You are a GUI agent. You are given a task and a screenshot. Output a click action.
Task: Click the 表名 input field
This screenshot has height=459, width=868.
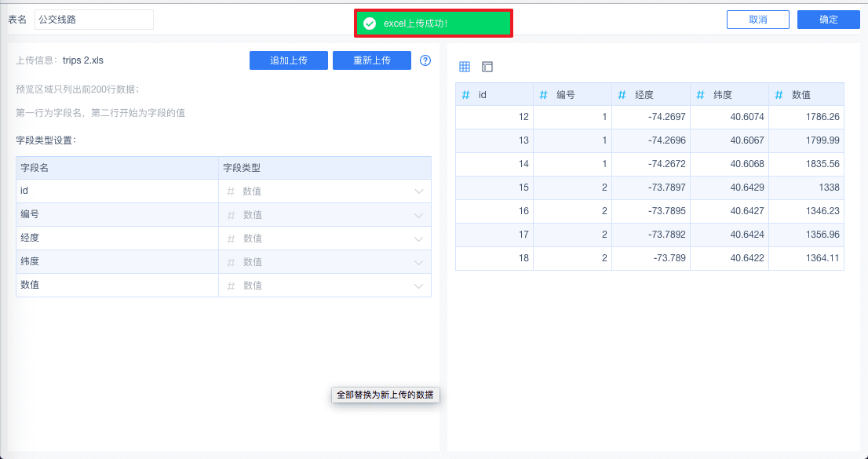click(94, 20)
